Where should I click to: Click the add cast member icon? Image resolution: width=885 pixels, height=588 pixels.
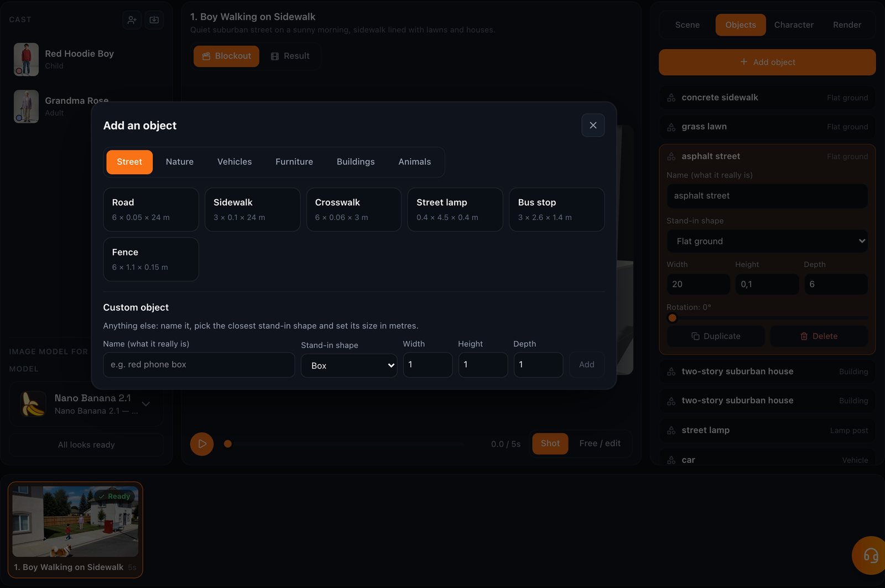click(x=132, y=20)
